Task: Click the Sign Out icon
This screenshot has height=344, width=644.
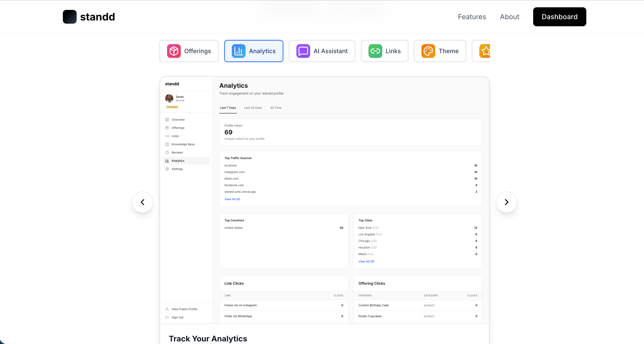Action: 167,318
